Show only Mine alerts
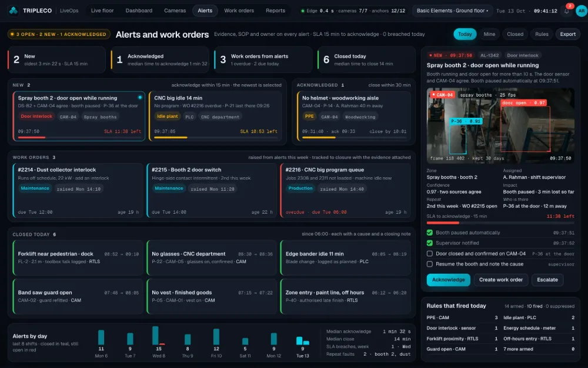This screenshot has width=588, height=368. [x=489, y=34]
